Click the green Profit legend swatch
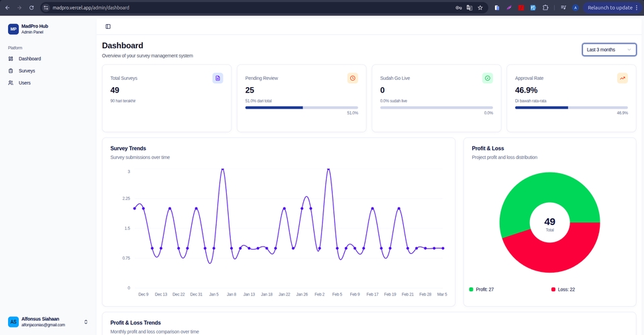Screen dimensions: 644x335 tap(471, 289)
